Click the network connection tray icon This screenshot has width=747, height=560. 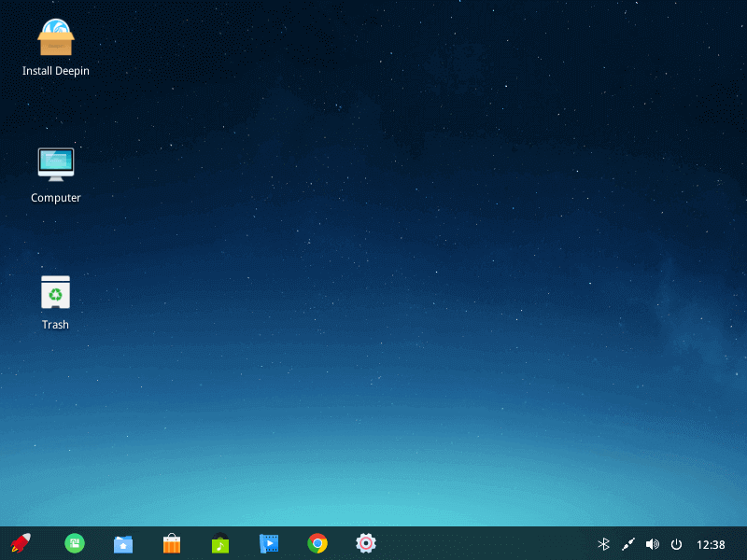click(627, 544)
